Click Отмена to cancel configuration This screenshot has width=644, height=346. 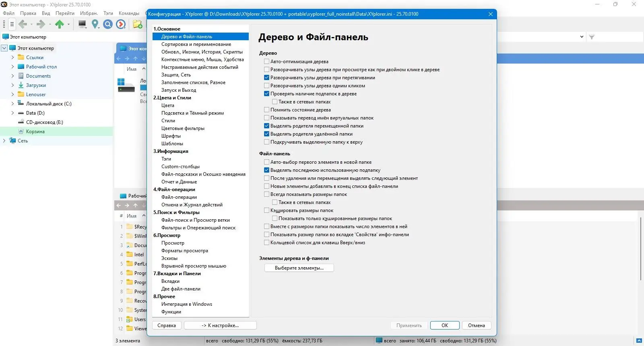coord(477,325)
